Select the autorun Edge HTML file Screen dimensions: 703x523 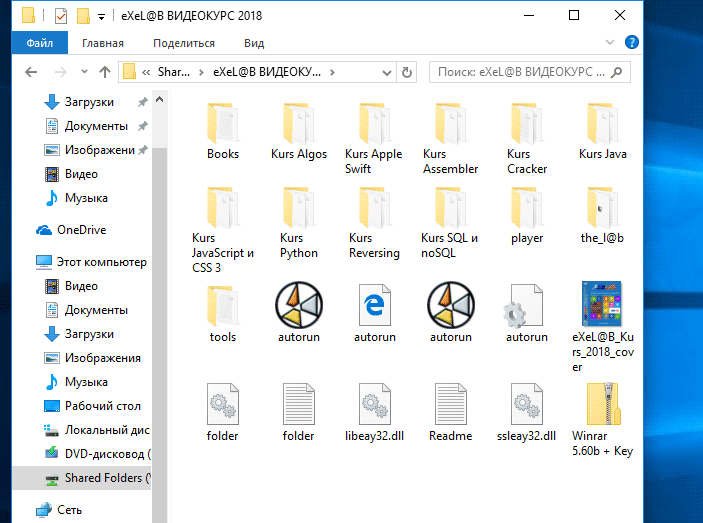point(375,312)
